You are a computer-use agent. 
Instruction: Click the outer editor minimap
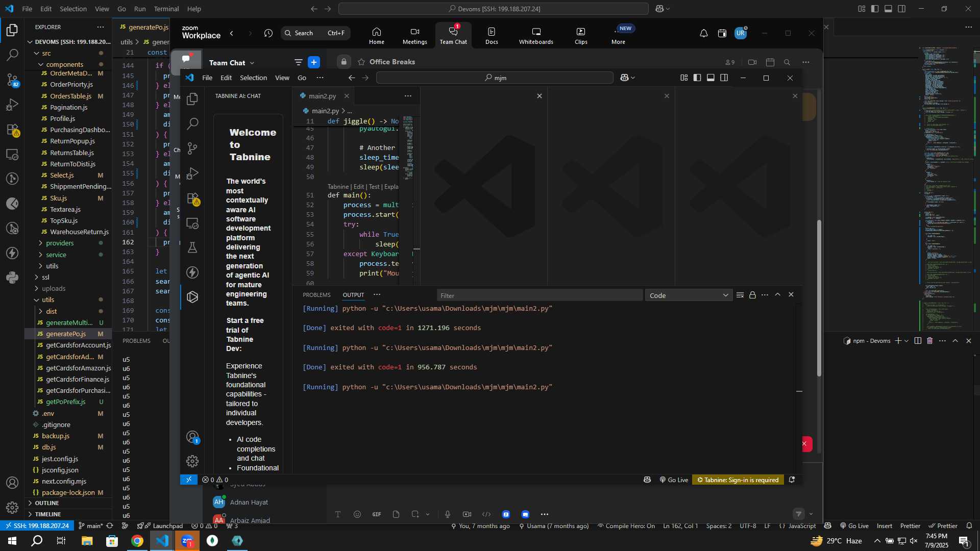947,189
